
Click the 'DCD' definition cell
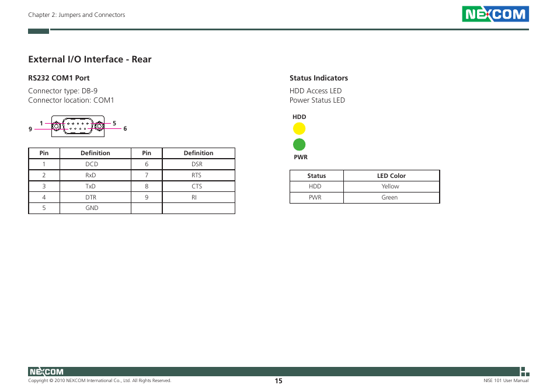pos(95,164)
